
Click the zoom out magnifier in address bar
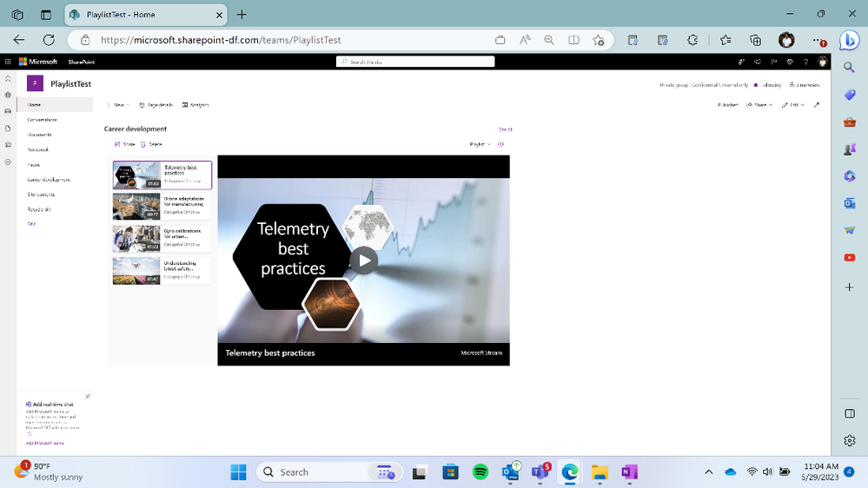pyautogui.click(x=548, y=40)
